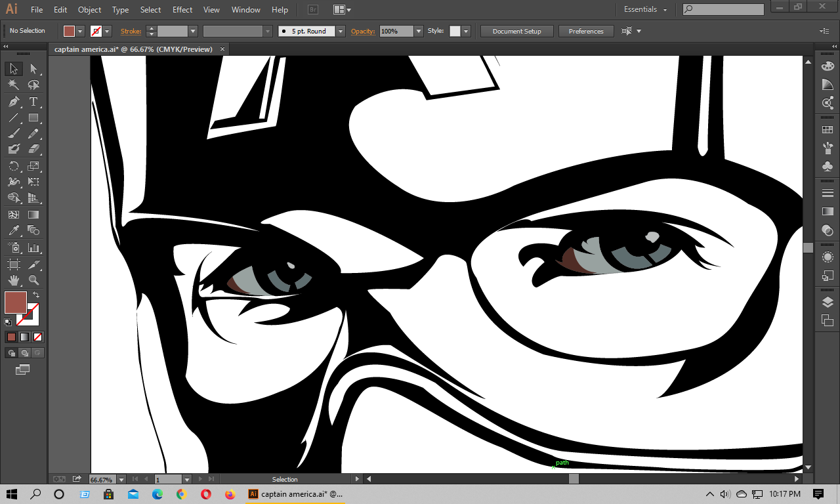
Task: Open the Effect menu
Action: click(x=182, y=10)
